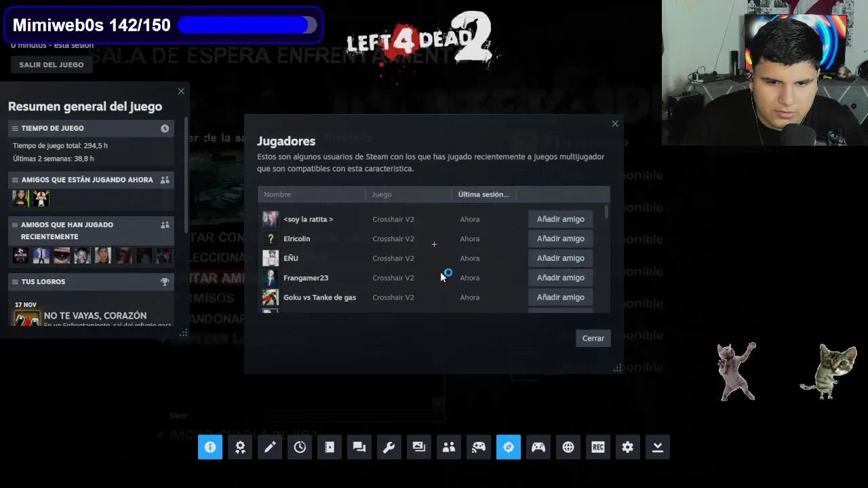
Task: Click the second avatar under AMIGOS QUE ESTÁN JUGANDO AHORA
Action: click(41, 198)
